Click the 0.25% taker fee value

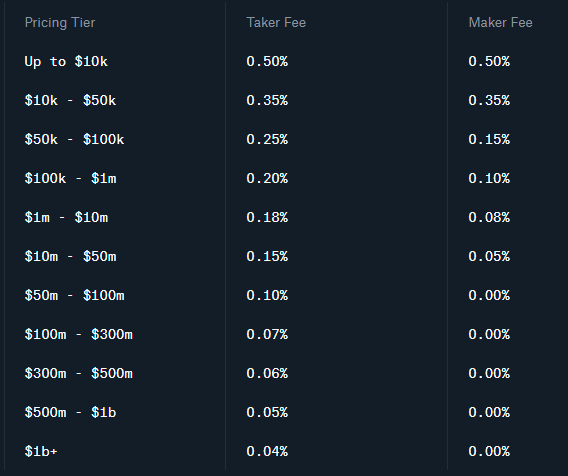click(267, 139)
